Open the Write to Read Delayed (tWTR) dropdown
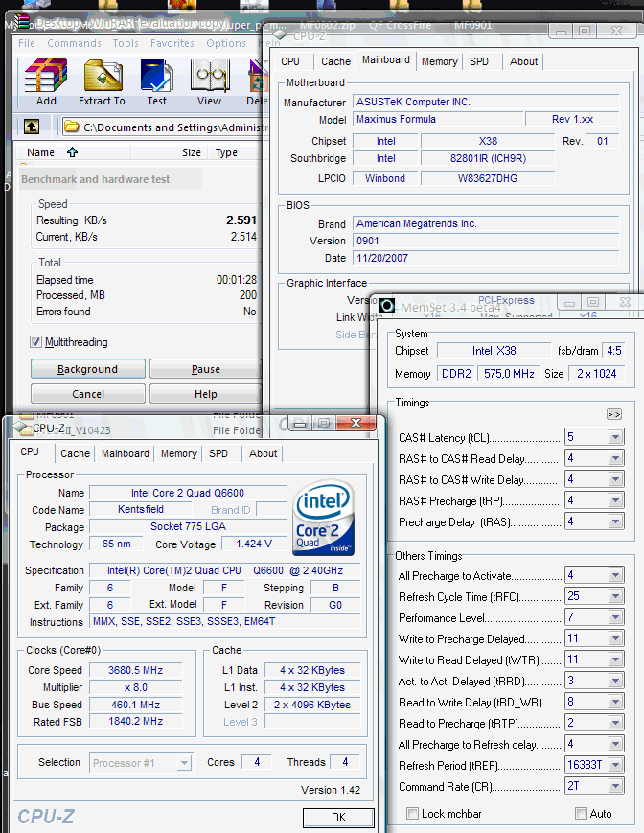This screenshot has height=833, width=644. [615, 659]
